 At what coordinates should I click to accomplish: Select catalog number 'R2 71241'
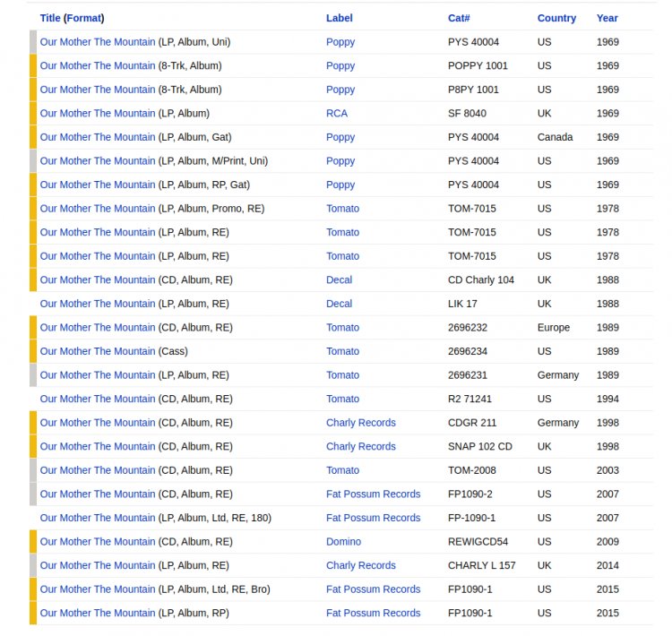470,399
